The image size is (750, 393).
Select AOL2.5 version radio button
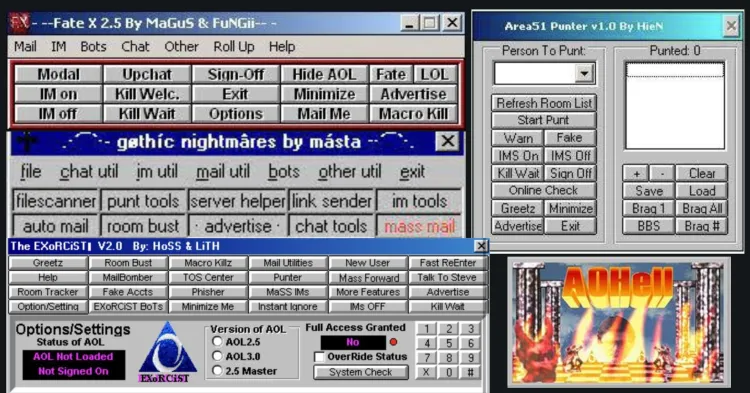tap(217, 341)
